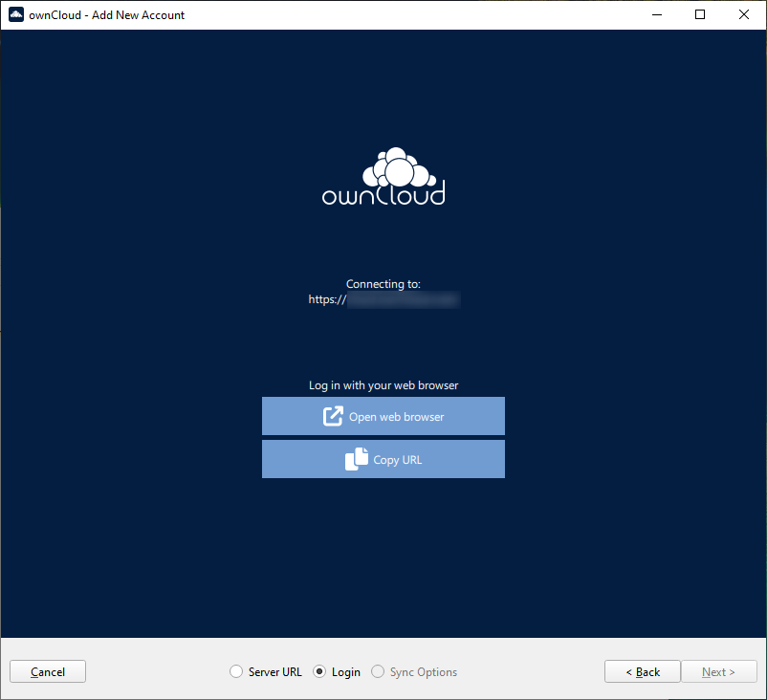This screenshot has height=700, width=767.
Task: Go back with the Back button
Action: (643, 672)
